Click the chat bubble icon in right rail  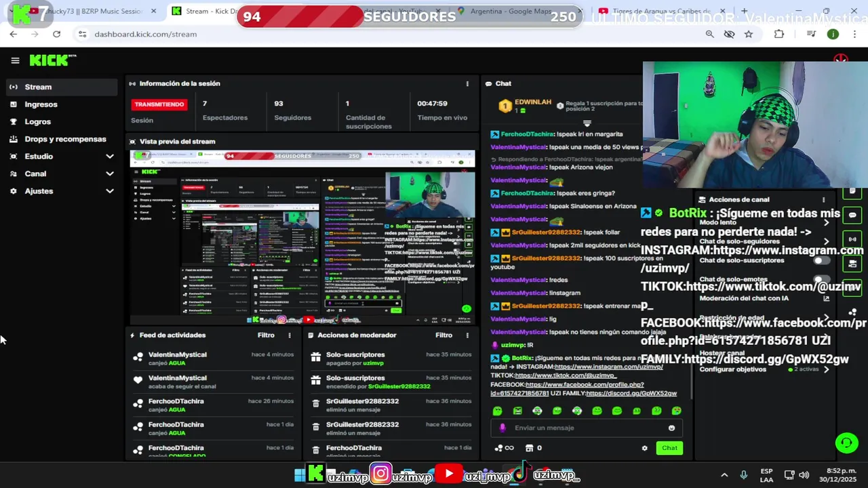(x=852, y=216)
